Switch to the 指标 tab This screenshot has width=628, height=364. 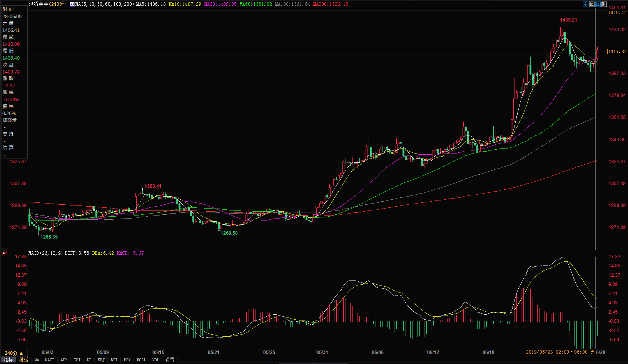[8, 360]
